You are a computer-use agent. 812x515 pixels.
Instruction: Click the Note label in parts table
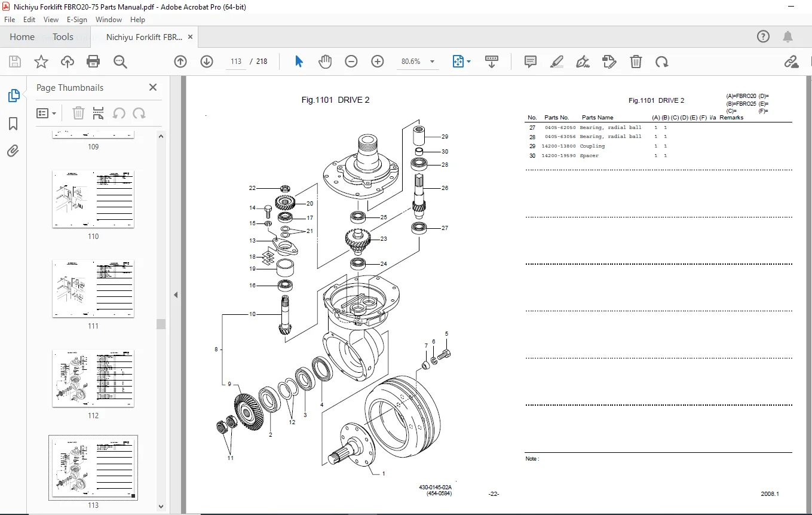coord(532,459)
